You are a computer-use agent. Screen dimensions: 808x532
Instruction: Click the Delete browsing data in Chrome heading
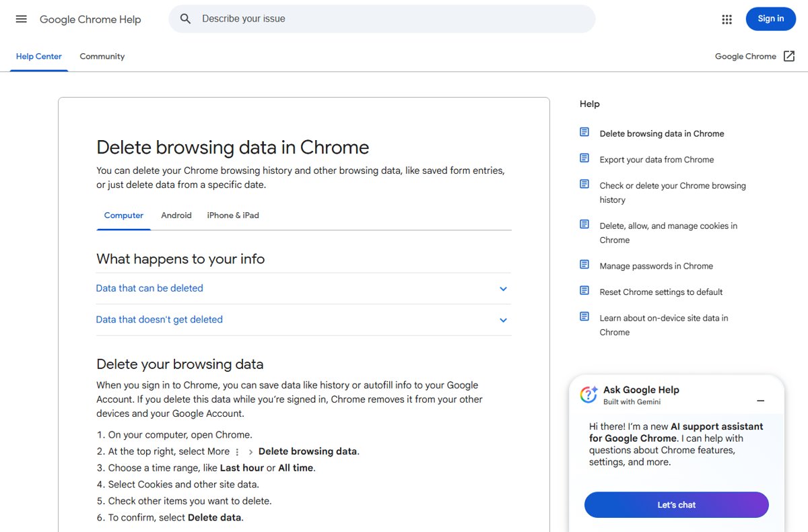[x=233, y=147]
